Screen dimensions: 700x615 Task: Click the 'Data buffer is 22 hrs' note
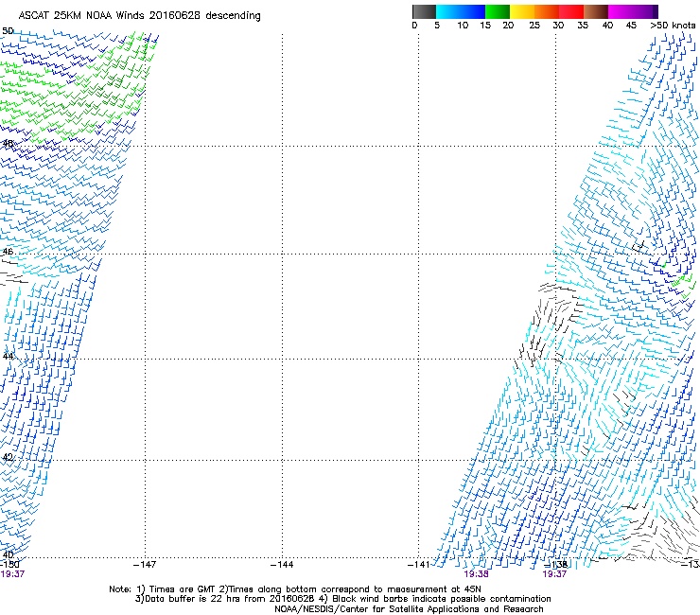point(342,599)
